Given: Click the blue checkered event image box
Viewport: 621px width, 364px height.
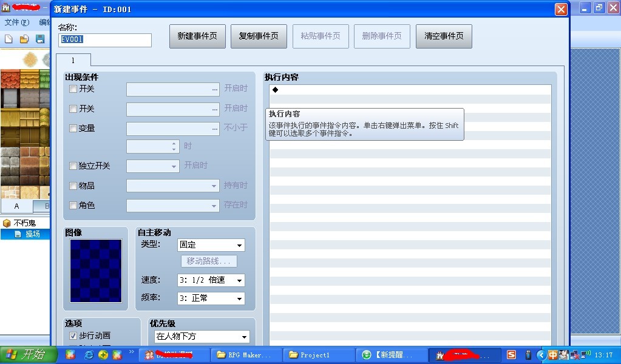Looking at the screenshot, I should click(x=96, y=271).
